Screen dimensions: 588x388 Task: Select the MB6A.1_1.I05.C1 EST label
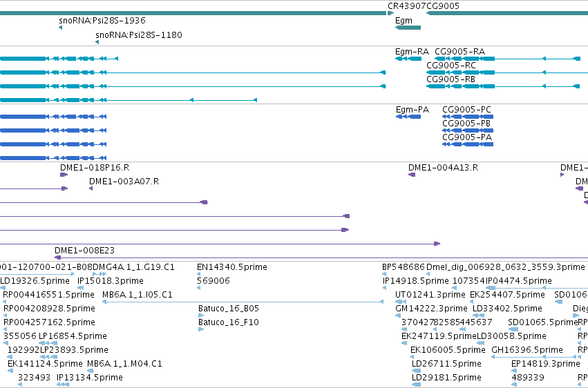tap(137, 295)
